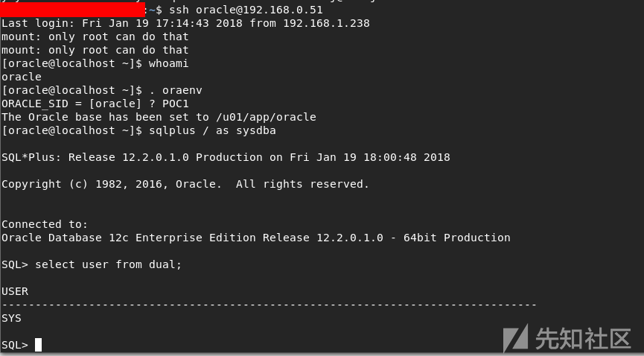
Task: Click the 先知社区 watermark text
Action: [x=583, y=338]
